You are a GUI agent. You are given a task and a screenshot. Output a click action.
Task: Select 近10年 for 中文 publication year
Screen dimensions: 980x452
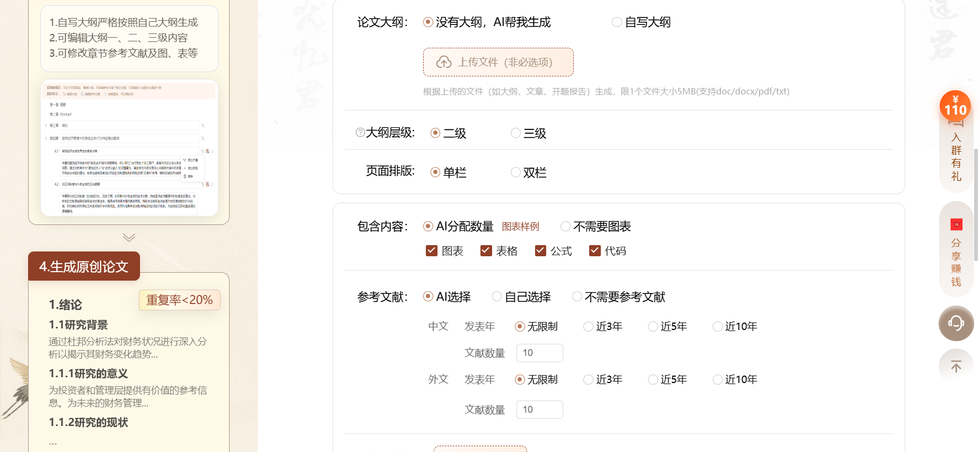pos(735,326)
